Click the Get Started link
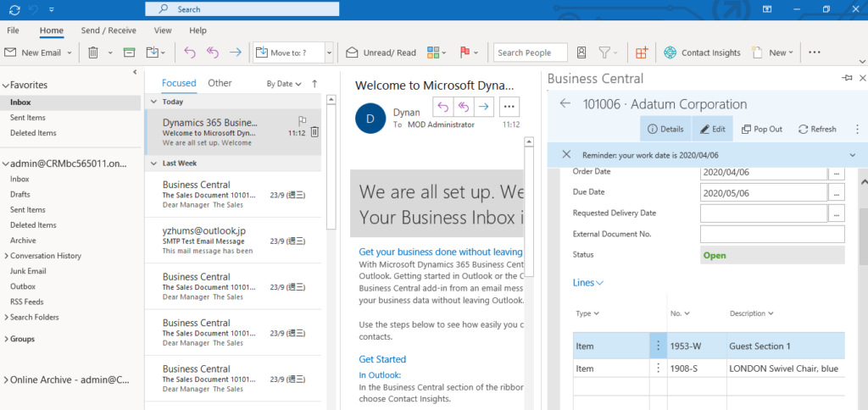Image resolution: width=868 pixels, height=410 pixels. coord(382,359)
